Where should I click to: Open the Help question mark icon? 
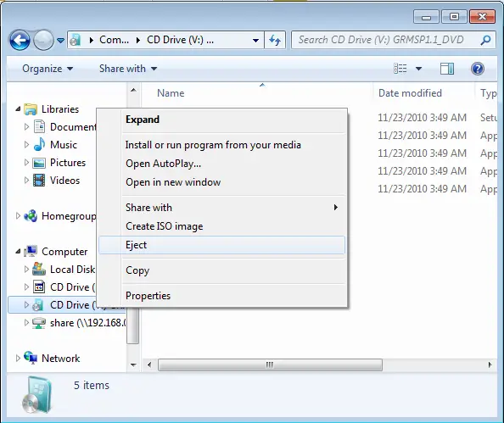coord(478,69)
